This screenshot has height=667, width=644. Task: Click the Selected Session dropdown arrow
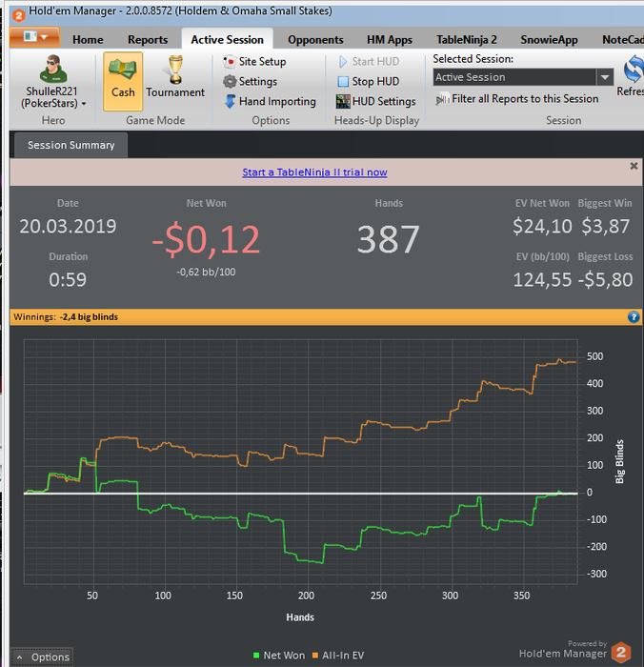[x=605, y=77]
